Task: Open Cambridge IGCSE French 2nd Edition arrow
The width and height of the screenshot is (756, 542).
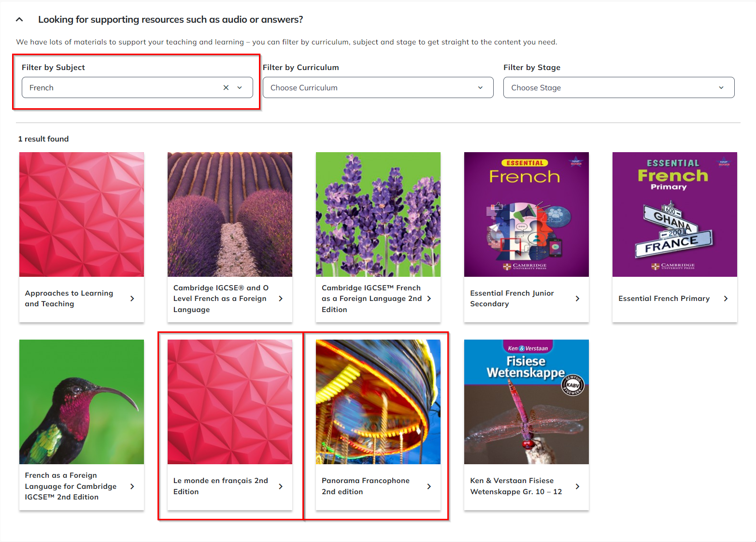Action: point(429,299)
